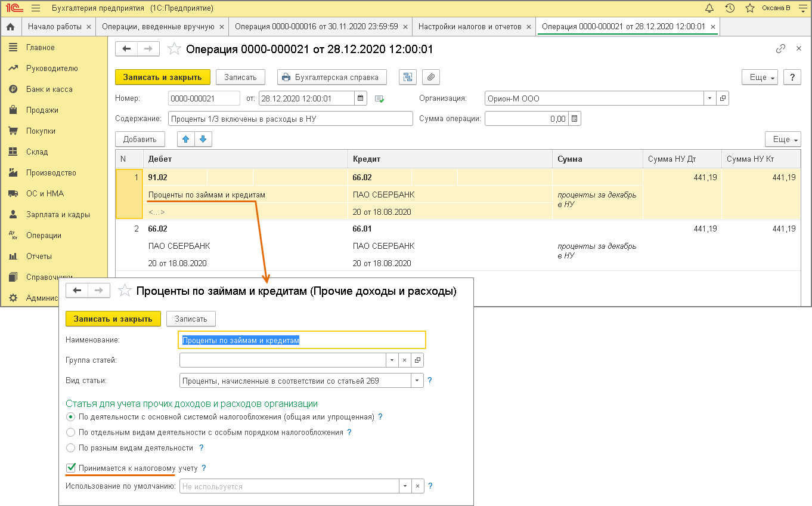This screenshot has width=812, height=506.
Task: Click Записать и закрыть in expense item form
Action: (113, 319)
